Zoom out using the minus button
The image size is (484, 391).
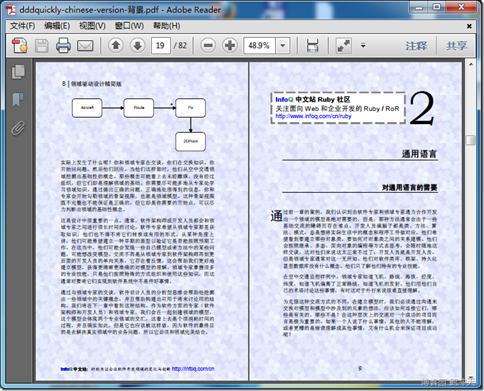point(208,45)
